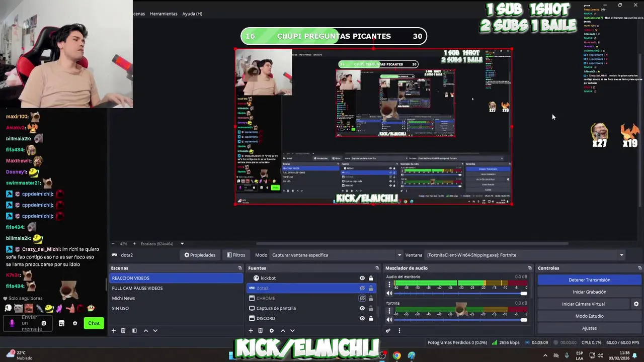Open weather widget showing 22°C Nublado

(x=19, y=355)
